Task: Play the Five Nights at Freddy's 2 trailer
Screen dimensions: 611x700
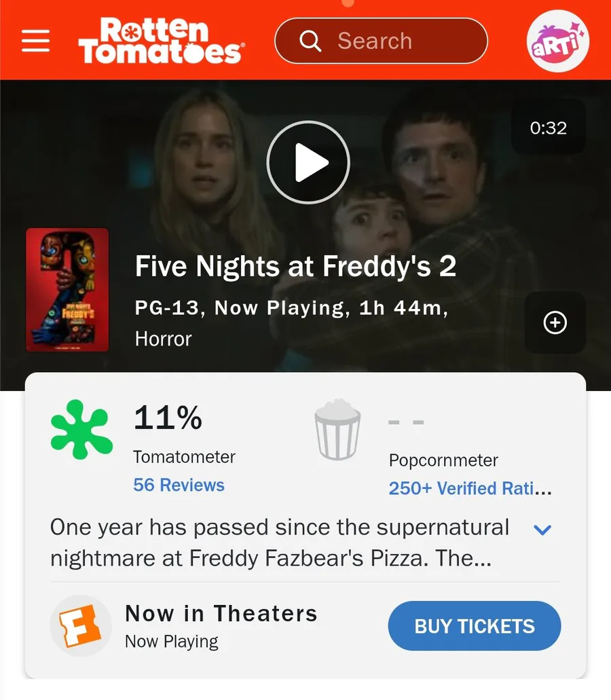Action: (308, 162)
